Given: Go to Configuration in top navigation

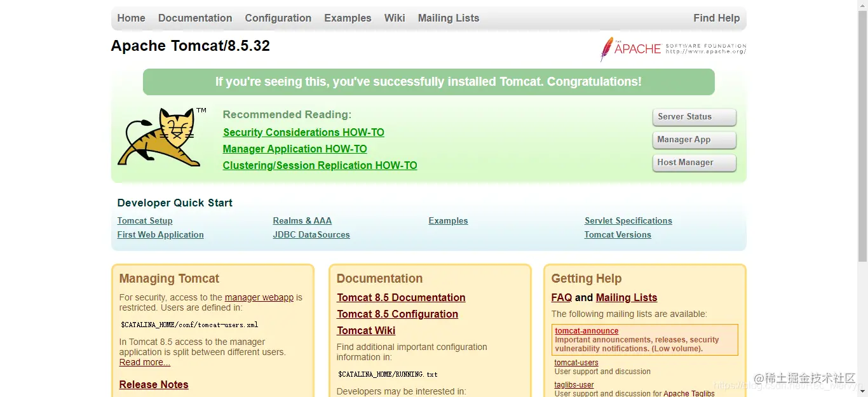Looking at the screenshot, I should pos(278,18).
